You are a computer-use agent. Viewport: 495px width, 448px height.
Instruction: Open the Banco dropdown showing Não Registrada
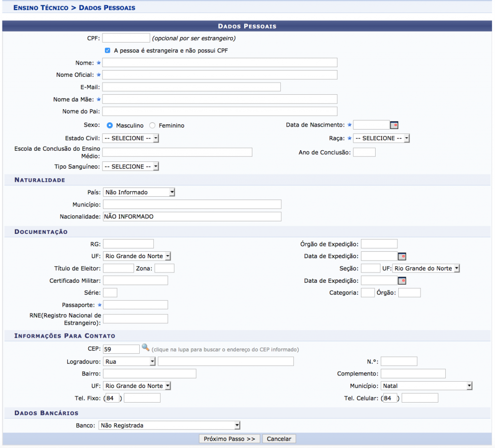coord(169,425)
